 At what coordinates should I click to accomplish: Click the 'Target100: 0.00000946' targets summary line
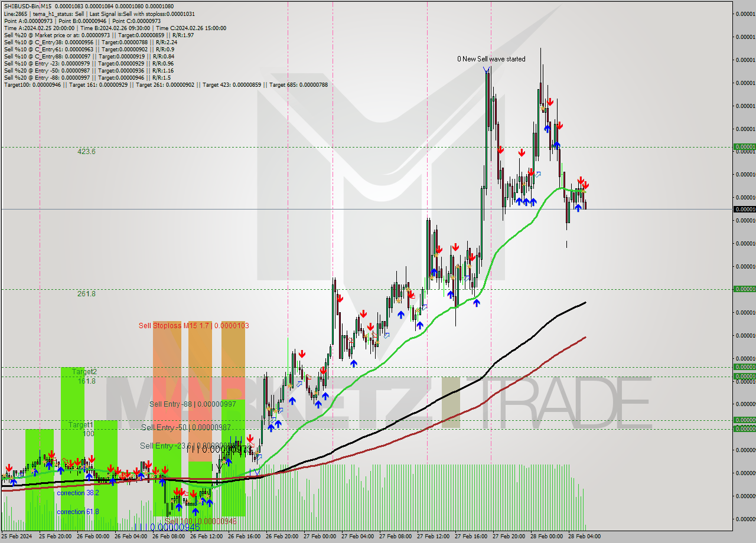[165, 84]
